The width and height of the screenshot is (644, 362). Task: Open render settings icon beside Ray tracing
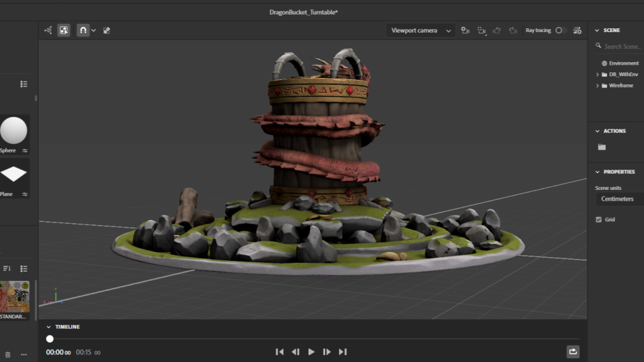click(x=577, y=30)
